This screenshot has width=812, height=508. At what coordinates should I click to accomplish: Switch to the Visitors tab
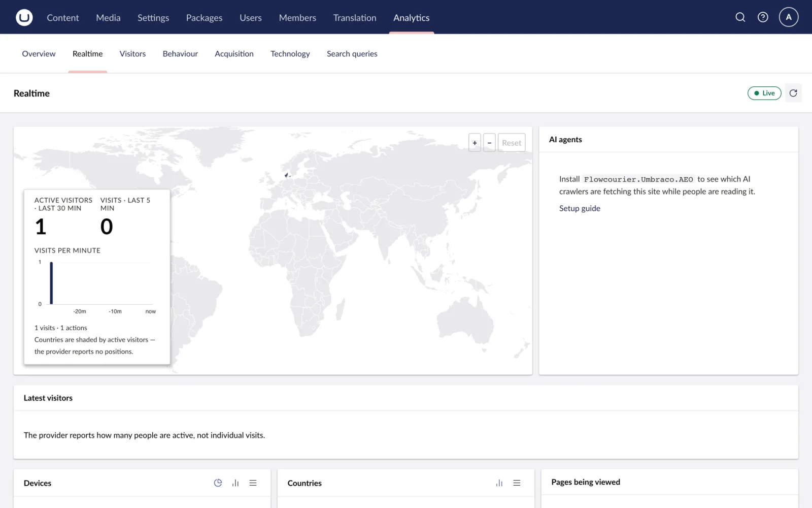132,54
